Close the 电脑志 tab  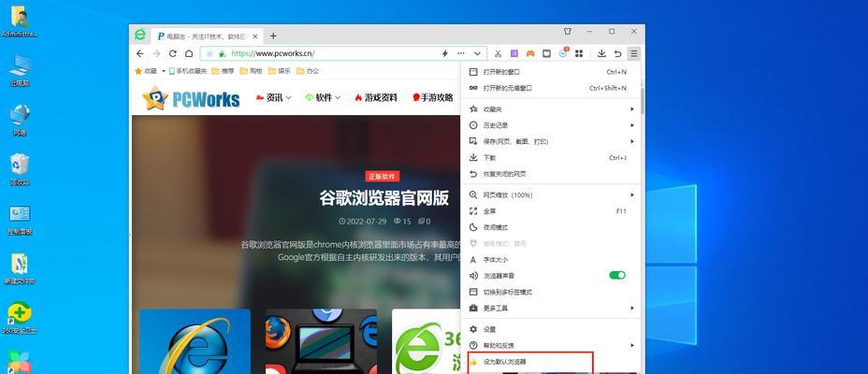pos(255,36)
